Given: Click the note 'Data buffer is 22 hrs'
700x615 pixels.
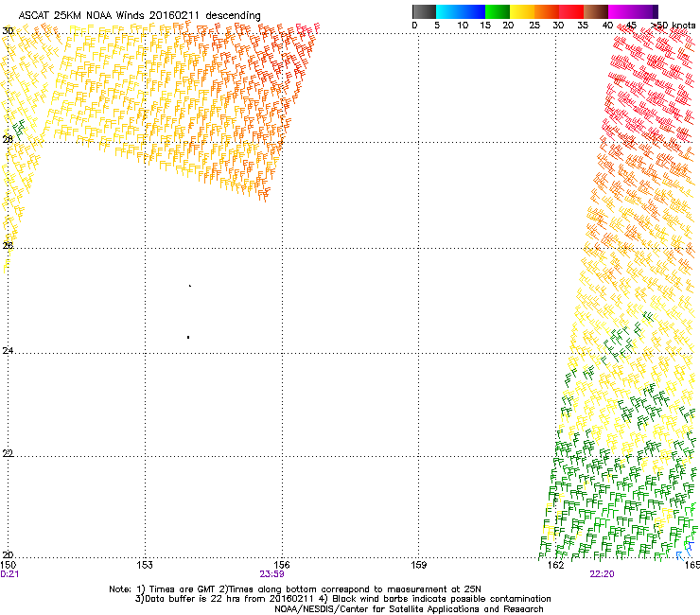Looking at the screenshot, I should click(x=193, y=599).
